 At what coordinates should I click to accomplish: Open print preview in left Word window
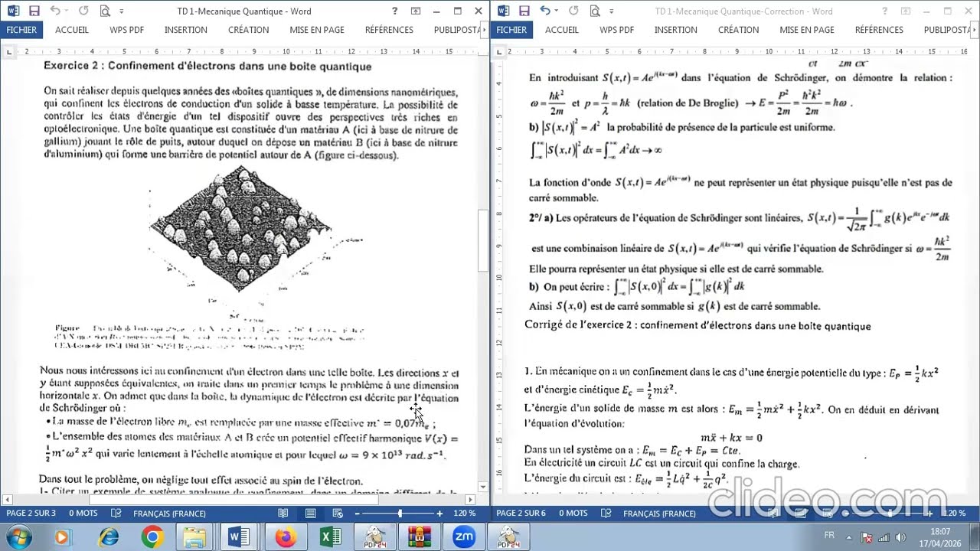[x=105, y=11]
